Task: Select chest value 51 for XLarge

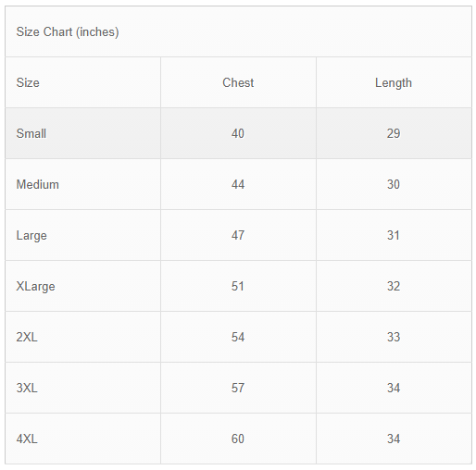Action: click(238, 286)
